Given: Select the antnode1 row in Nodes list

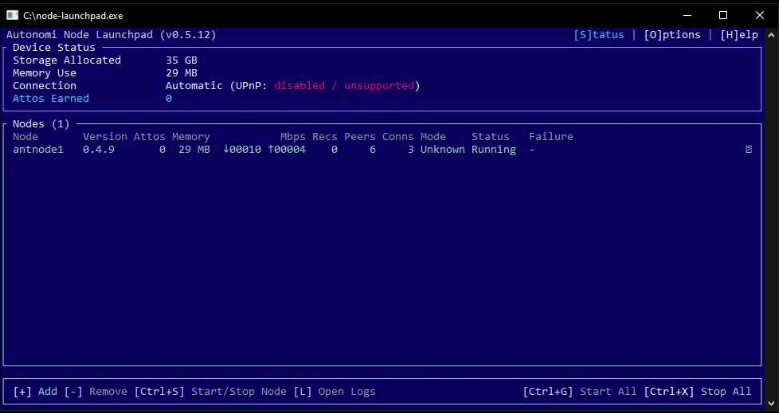Looking at the screenshot, I should click(38, 150).
